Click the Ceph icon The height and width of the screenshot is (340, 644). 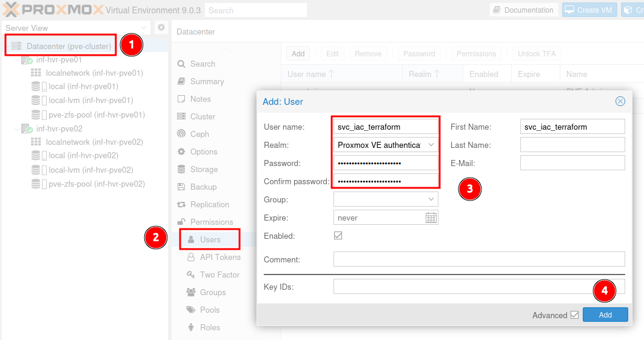[181, 134]
